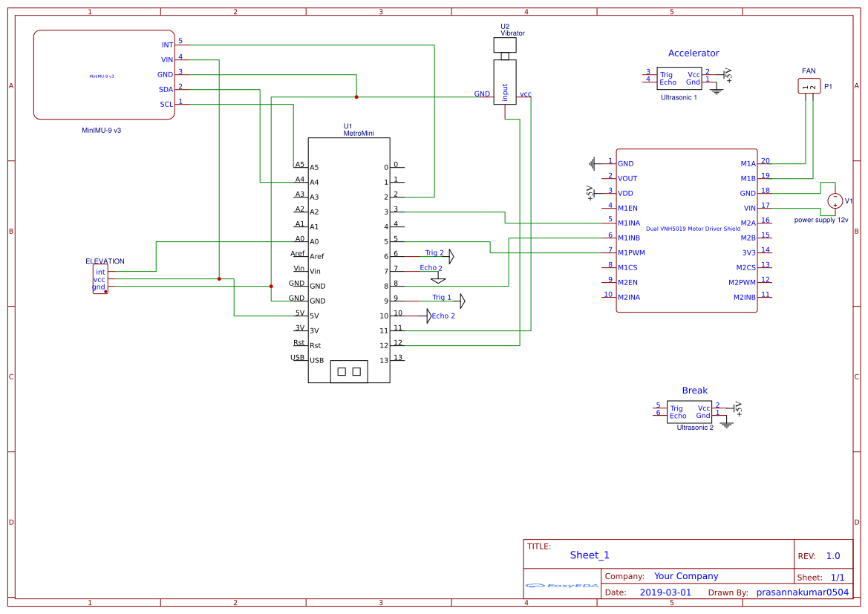Image resolution: width=868 pixels, height=614 pixels.
Task: Click the SDA pin label on MinIMU-9
Action: point(166,89)
